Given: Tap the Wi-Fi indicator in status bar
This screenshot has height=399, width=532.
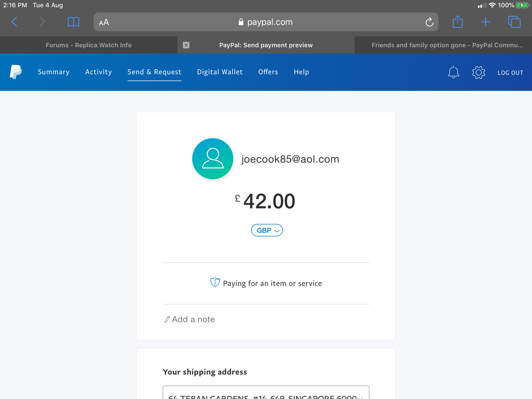Looking at the screenshot, I should coord(492,5).
